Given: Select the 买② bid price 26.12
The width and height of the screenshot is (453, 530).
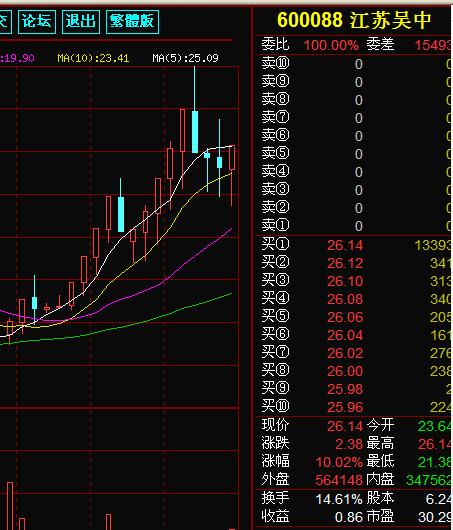Looking at the screenshot, I should [x=345, y=263].
